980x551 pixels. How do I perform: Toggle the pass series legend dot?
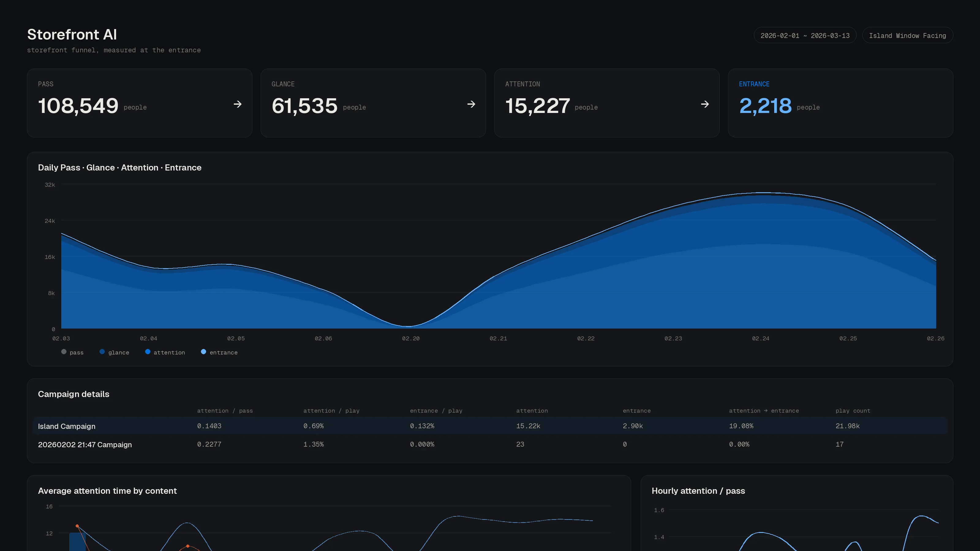point(64,352)
